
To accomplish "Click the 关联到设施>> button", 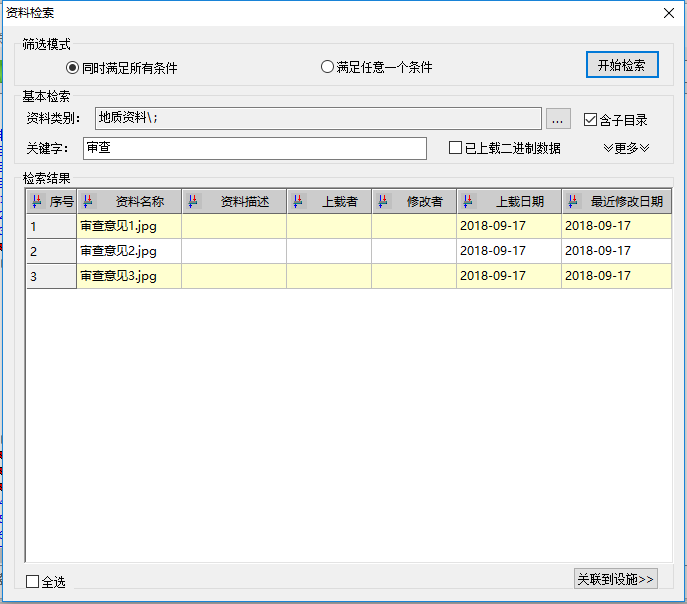I will 616,579.
